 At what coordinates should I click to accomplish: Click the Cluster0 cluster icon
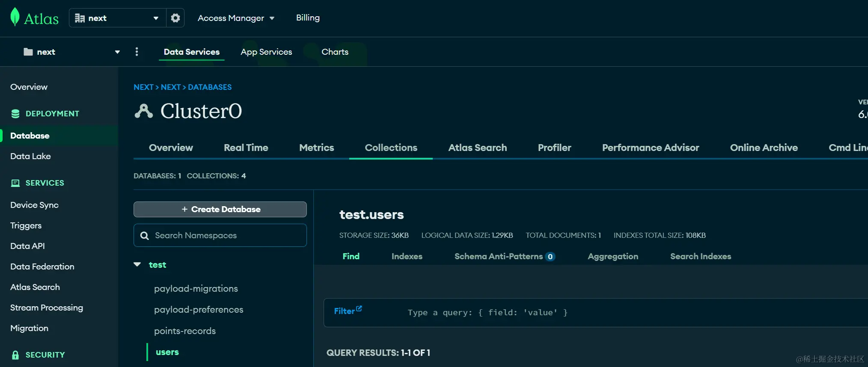coord(143,111)
